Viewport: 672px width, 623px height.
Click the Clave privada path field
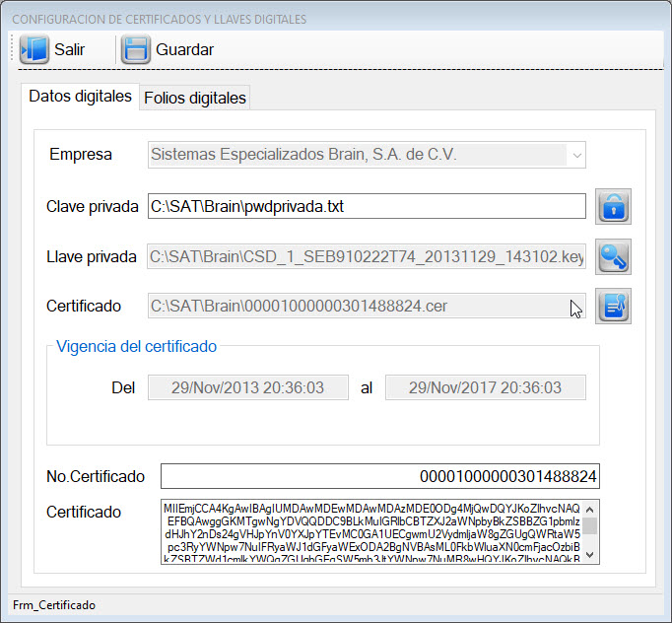[x=367, y=206]
